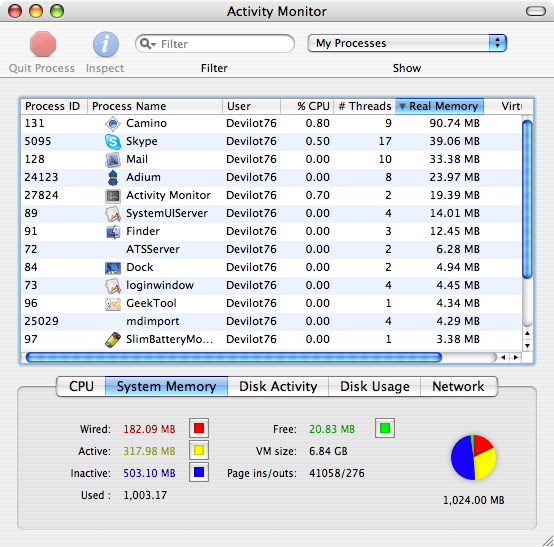Select the SystemUIServer process icon
The width and height of the screenshot is (554, 547).
(113, 214)
